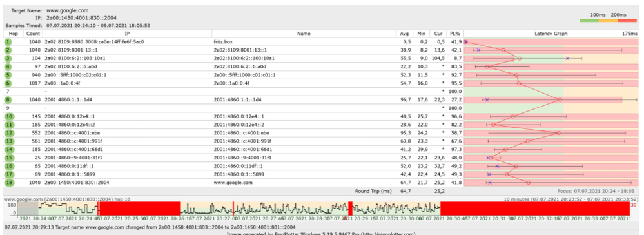The height and width of the screenshot is (235, 644).
Task: Click the green 100ms legend color bar
Action: (x=589, y=20)
